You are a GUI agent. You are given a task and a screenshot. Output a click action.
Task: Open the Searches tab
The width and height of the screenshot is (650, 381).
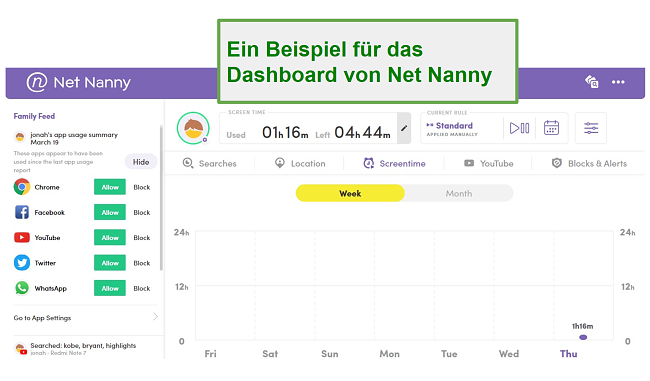click(209, 163)
